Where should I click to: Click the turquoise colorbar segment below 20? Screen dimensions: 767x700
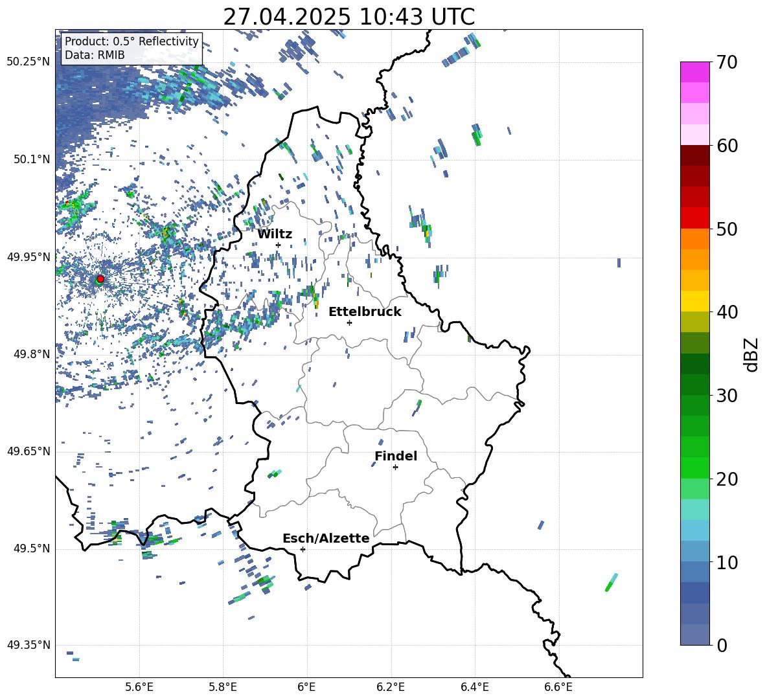(x=695, y=510)
